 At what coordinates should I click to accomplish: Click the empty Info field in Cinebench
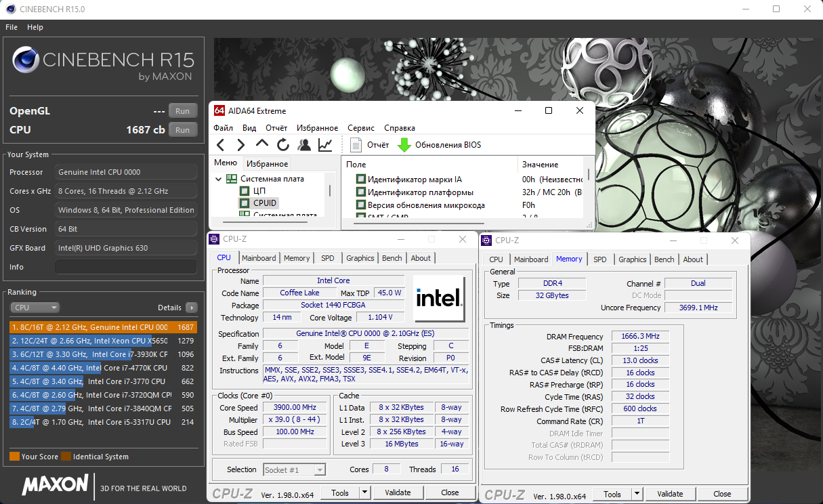(126, 267)
